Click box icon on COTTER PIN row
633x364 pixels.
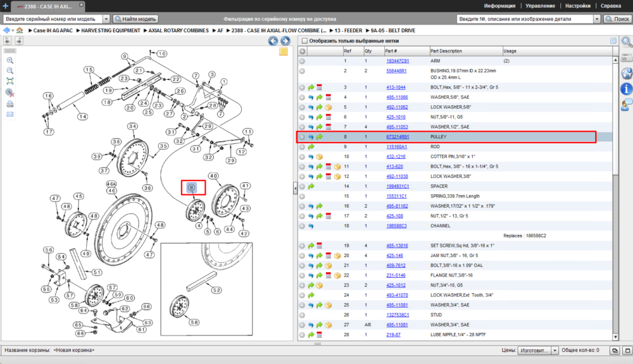[320, 156]
